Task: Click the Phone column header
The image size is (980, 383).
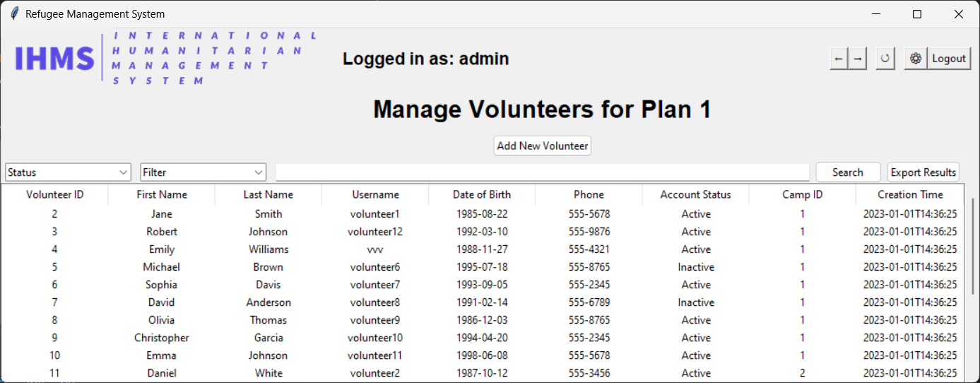Action: point(589,194)
